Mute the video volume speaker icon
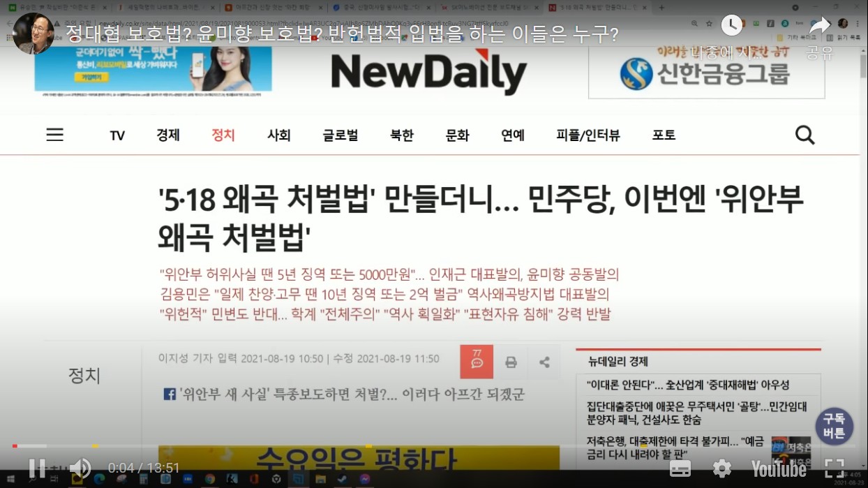Viewport: 868px width, 488px height. [x=80, y=468]
